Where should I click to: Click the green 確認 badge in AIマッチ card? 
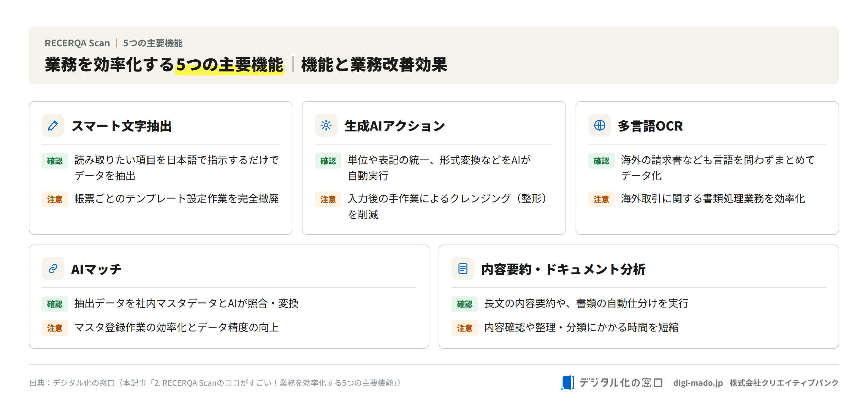coord(55,304)
